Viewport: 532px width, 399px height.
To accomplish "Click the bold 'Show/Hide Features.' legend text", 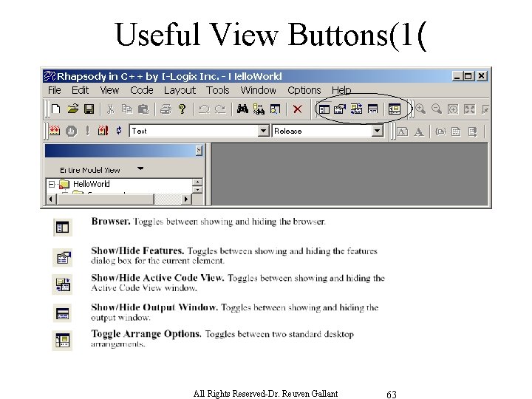I will pos(137,250).
